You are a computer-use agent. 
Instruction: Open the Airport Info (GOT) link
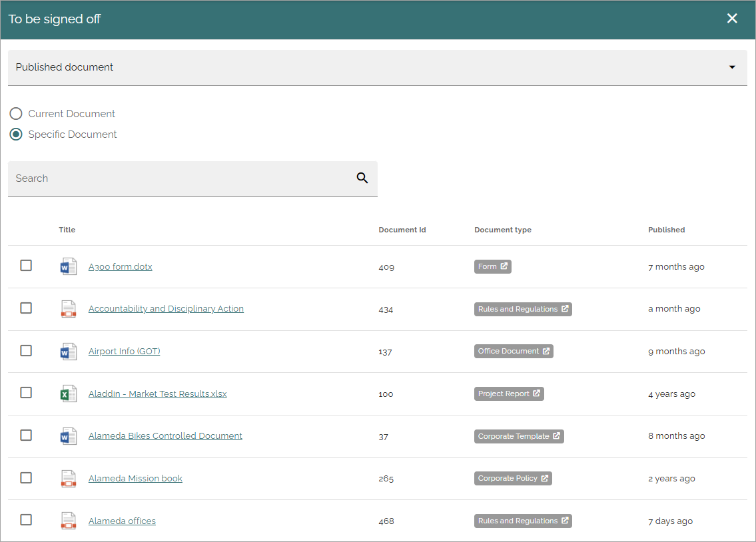point(125,351)
